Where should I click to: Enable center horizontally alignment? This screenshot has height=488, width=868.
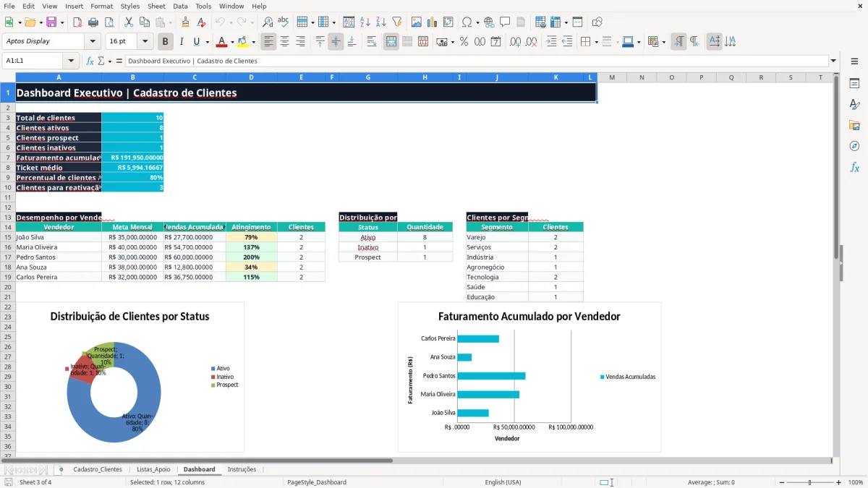point(284,42)
